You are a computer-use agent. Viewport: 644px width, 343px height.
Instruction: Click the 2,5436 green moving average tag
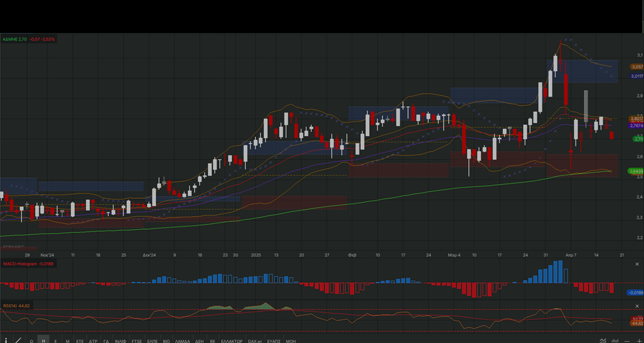636,171
